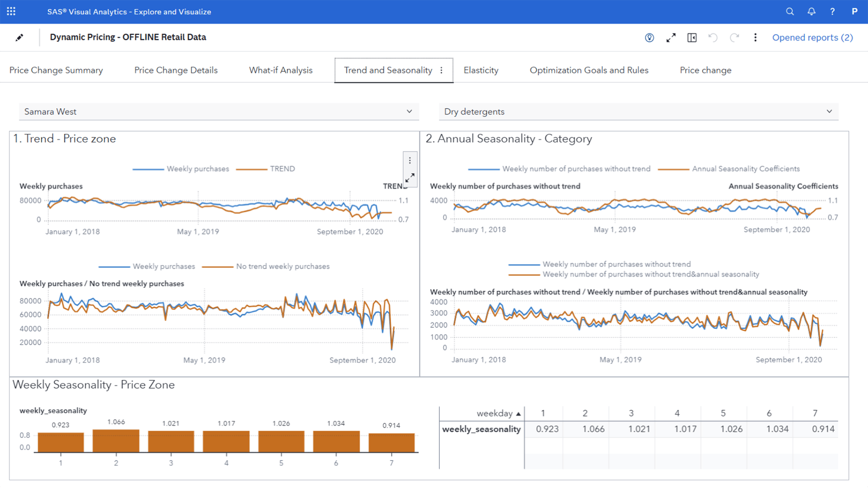Maximize the report with the expand arrows icon
This screenshot has width=868, height=488.
click(671, 37)
